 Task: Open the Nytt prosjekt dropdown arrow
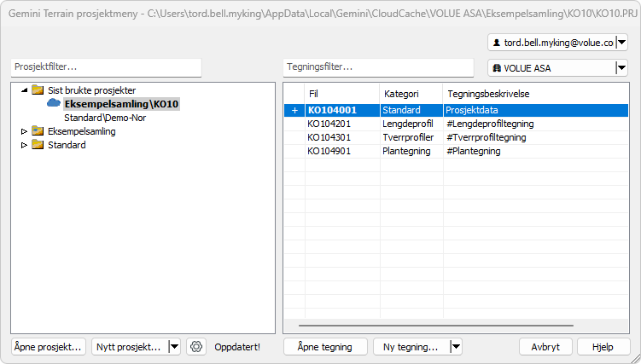pos(174,347)
